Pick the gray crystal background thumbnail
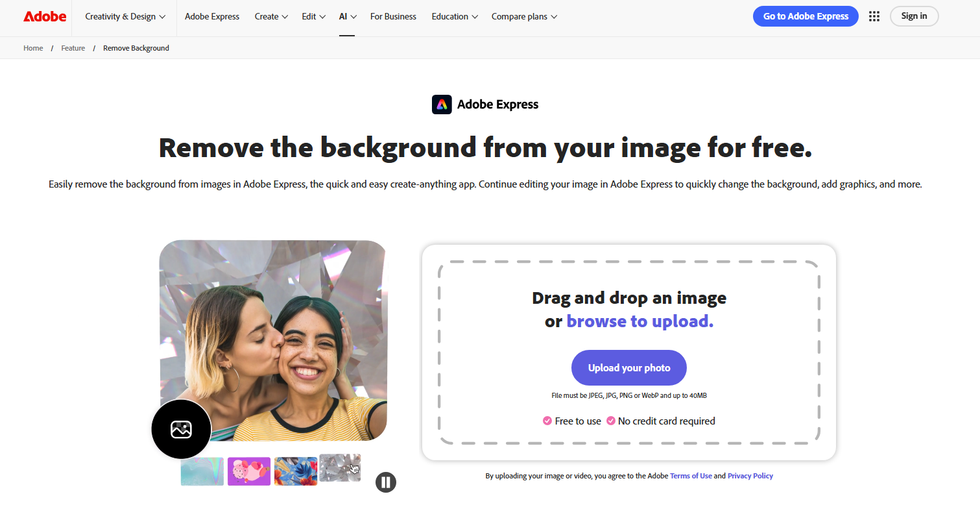The width and height of the screenshot is (980, 531). coord(340,467)
